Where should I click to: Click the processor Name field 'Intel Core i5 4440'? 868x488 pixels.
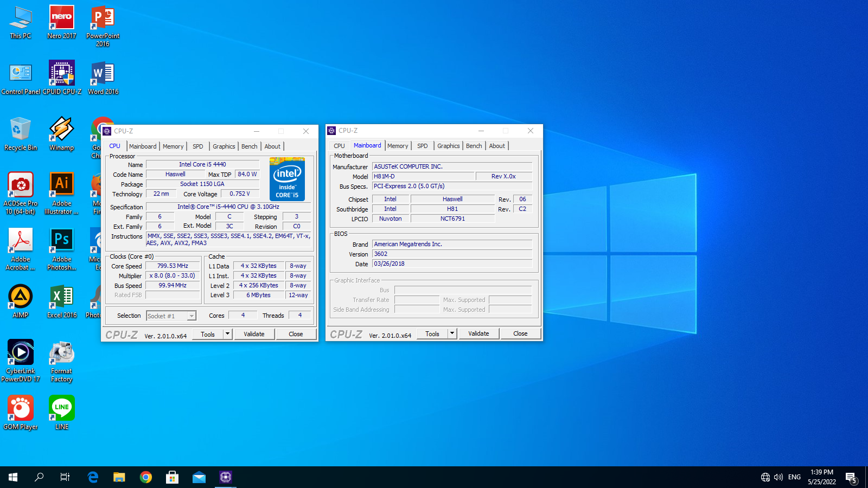click(x=202, y=164)
